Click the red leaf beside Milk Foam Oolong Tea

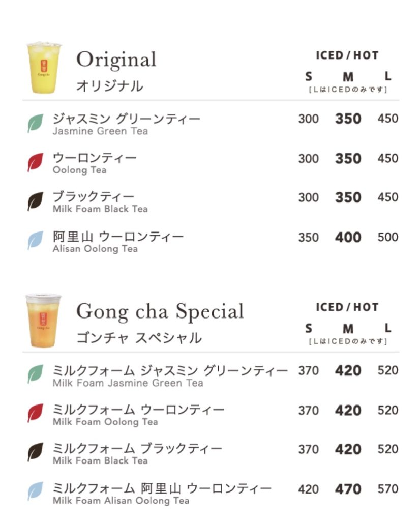(x=35, y=413)
